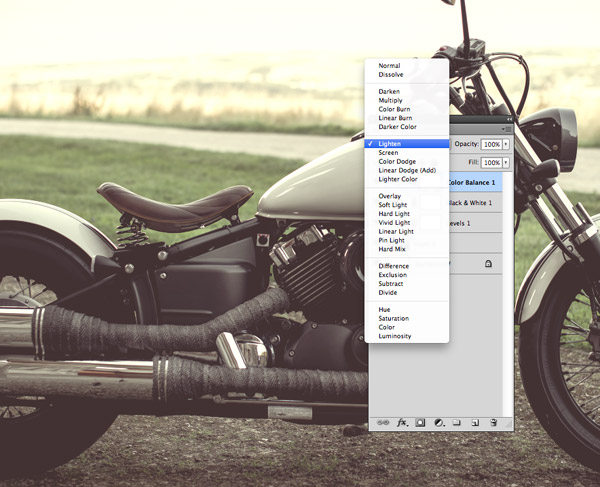Create new adjustment layer icon
Image resolution: width=600 pixels, height=487 pixels.
coord(438,423)
